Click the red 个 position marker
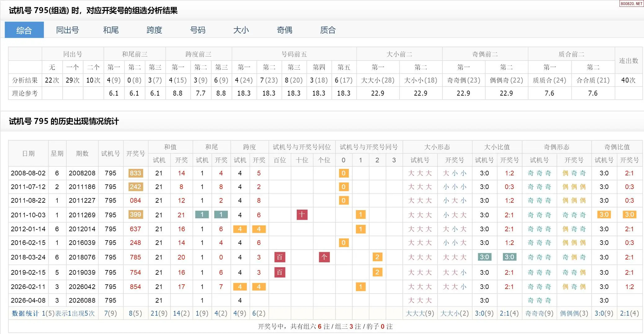Viewport: 644px width, 334px height. [324, 257]
